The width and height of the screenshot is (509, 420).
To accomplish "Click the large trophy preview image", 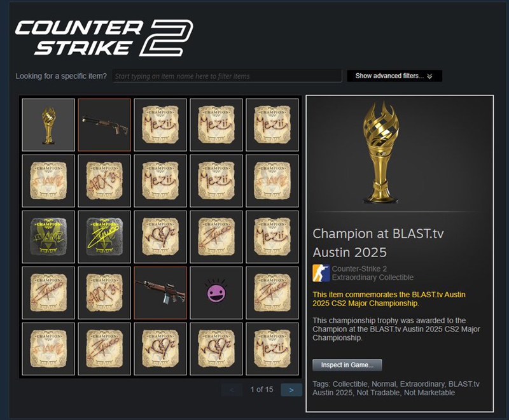I will coord(381,152).
